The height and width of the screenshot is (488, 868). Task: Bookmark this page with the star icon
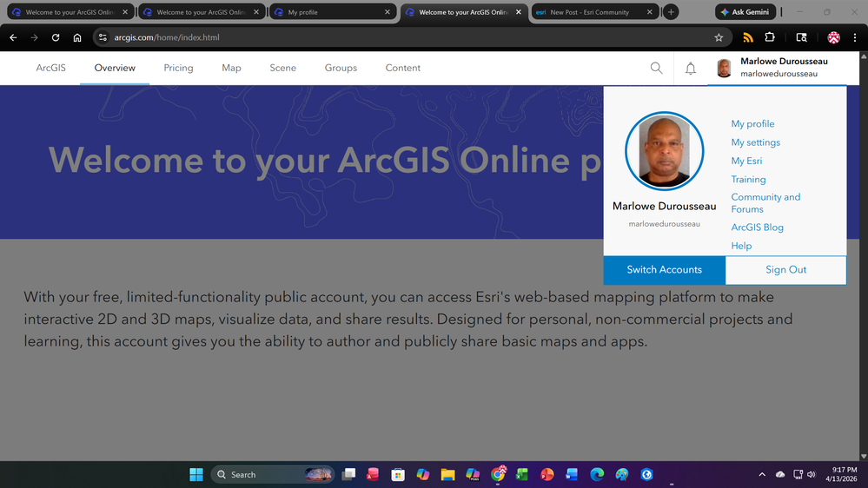click(719, 37)
